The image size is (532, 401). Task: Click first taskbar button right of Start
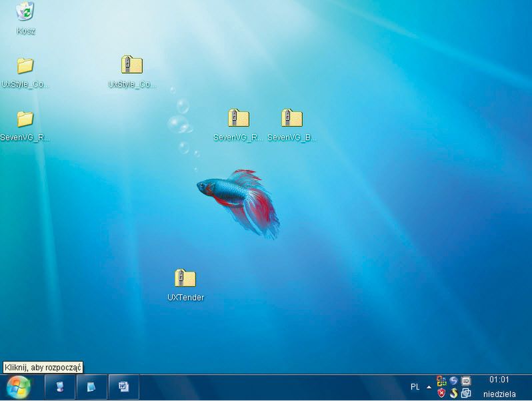(x=60, y=387)
